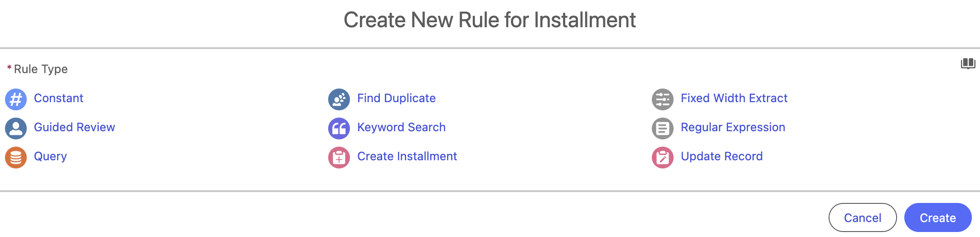Open the book help icon

[x=968, y=63]
